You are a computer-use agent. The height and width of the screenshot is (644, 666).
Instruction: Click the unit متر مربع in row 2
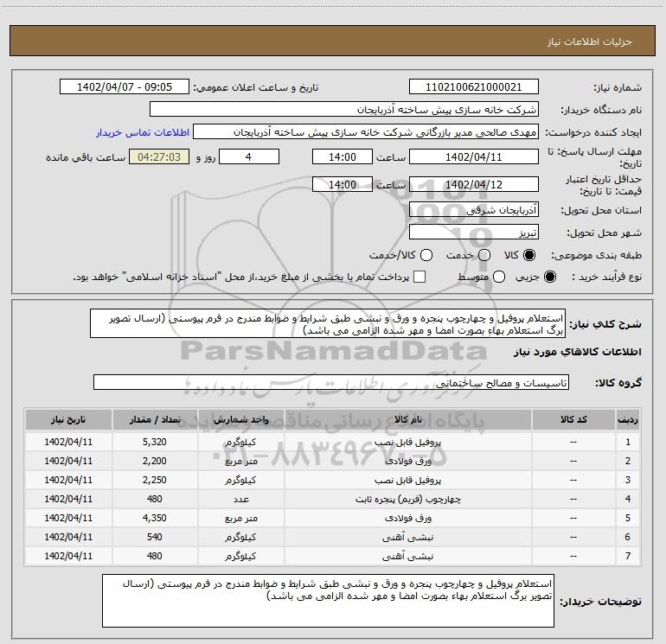pyautogui.click(x=240, y=462)
